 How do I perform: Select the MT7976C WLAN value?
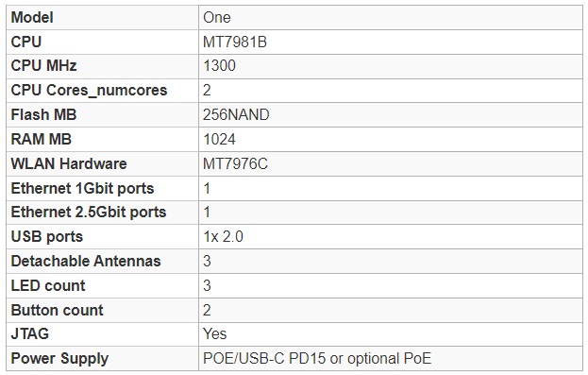click(x=235, y=163)
